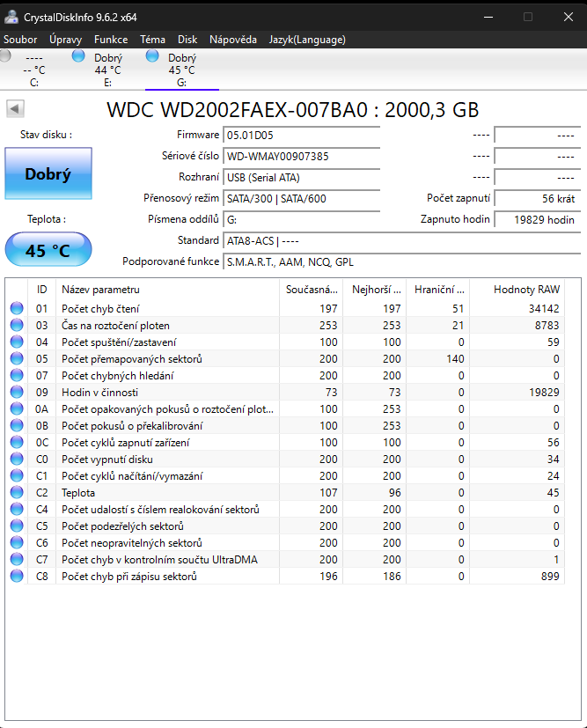The image size is (587, 728).
Task: Click the blue status orb of drive G:
Action: pos(152,55)
